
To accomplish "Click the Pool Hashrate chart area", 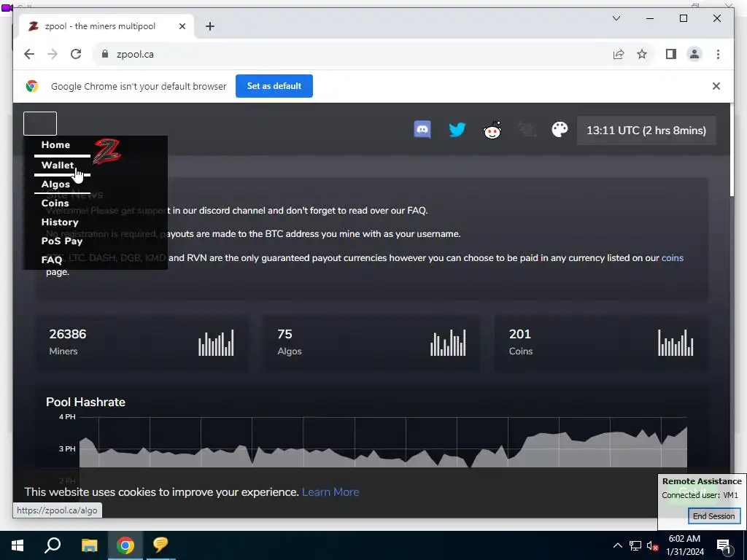I will pyautogui.click(x=383, y=443).
